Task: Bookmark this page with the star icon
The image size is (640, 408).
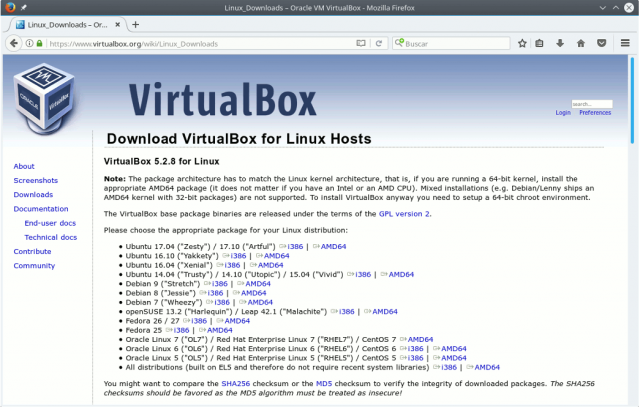Action: (x=522, y=43)
